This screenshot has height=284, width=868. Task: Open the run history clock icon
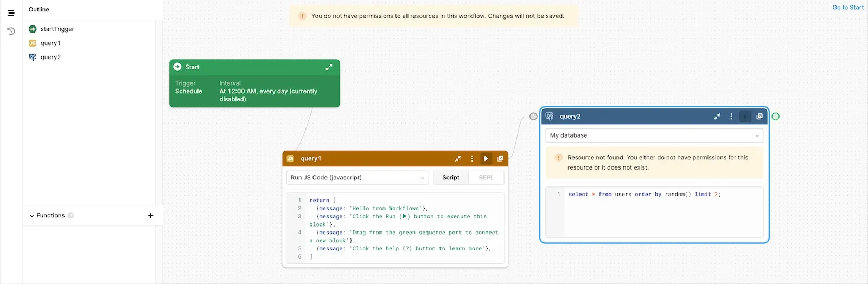[11, 31]
